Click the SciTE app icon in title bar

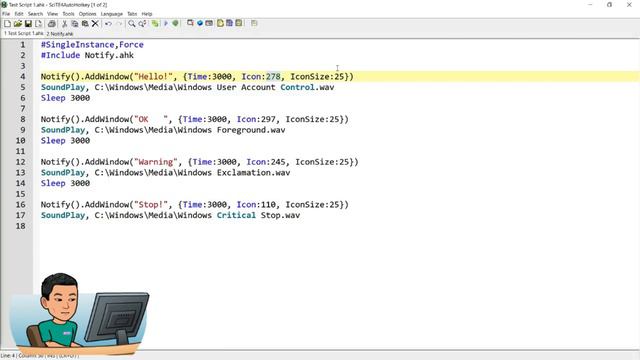pyautogui.click(x=4, y=4)
